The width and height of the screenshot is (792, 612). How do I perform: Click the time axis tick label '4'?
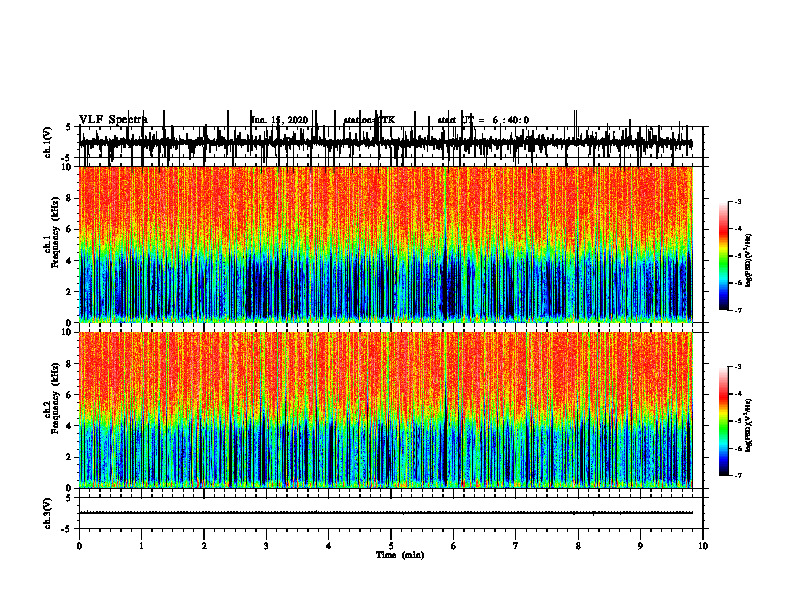(329, 546)
